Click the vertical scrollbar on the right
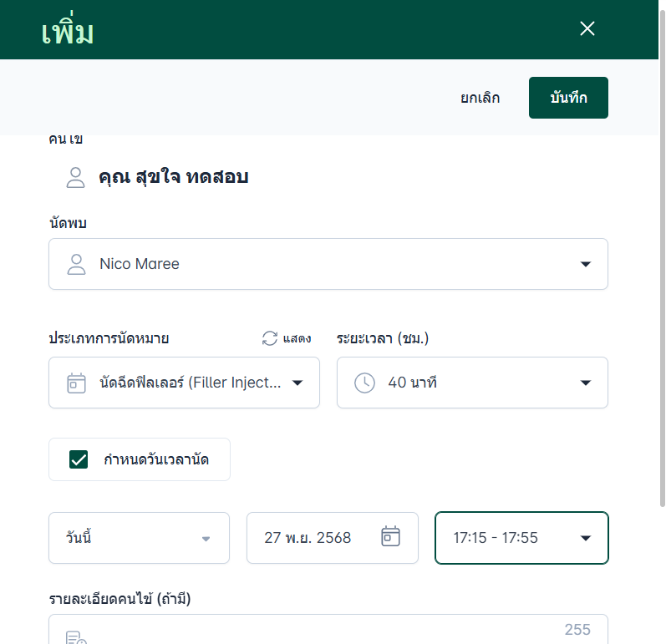Image resolution: width=666 pixels, height=644 pixels. (x=661, y=251)
